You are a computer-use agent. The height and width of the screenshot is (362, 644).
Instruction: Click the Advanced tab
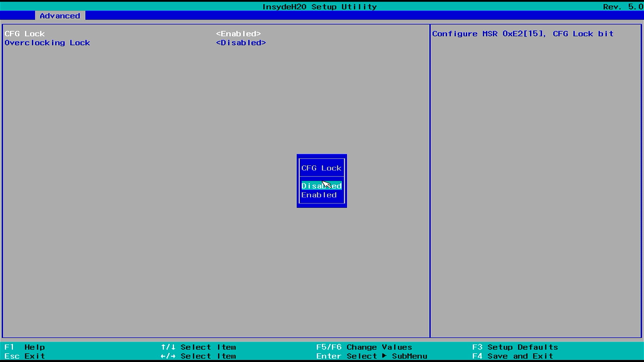[x=60, y=16]
